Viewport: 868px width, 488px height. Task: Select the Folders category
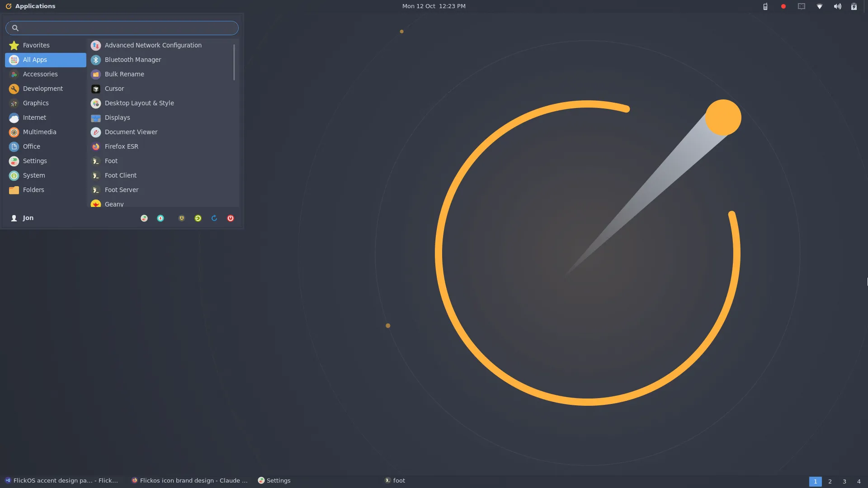click(x=46, y=190)
